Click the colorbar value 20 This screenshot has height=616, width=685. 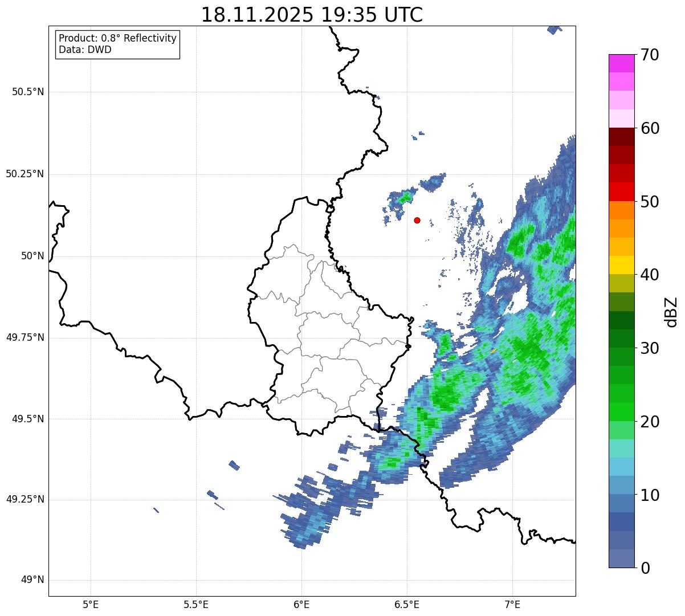pos(650,422)
